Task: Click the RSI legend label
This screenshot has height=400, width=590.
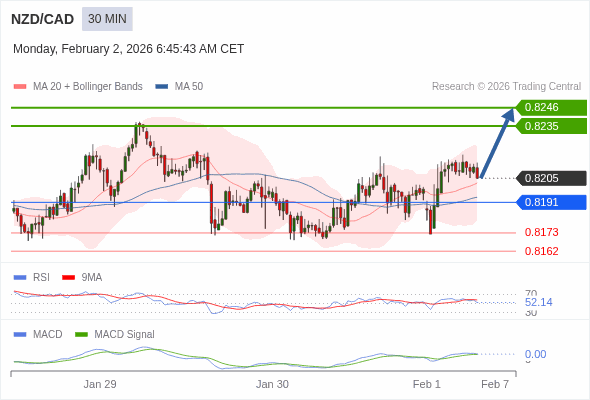Action: (x=41, y=278)
